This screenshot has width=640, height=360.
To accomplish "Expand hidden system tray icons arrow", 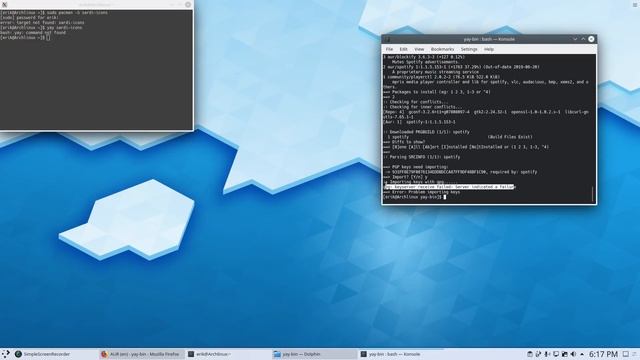I will (582, 354).
